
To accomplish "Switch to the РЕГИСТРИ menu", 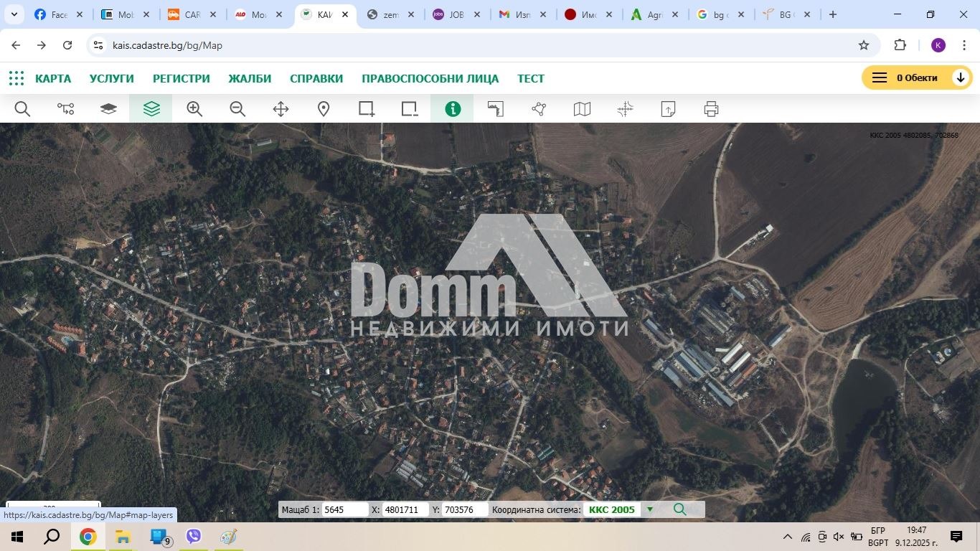I will tap(181, 79).
